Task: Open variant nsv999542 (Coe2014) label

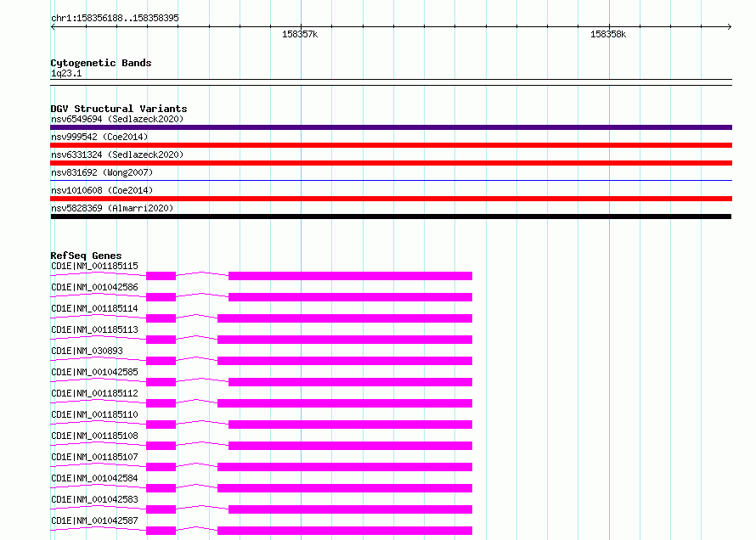Action: (99, 137)
